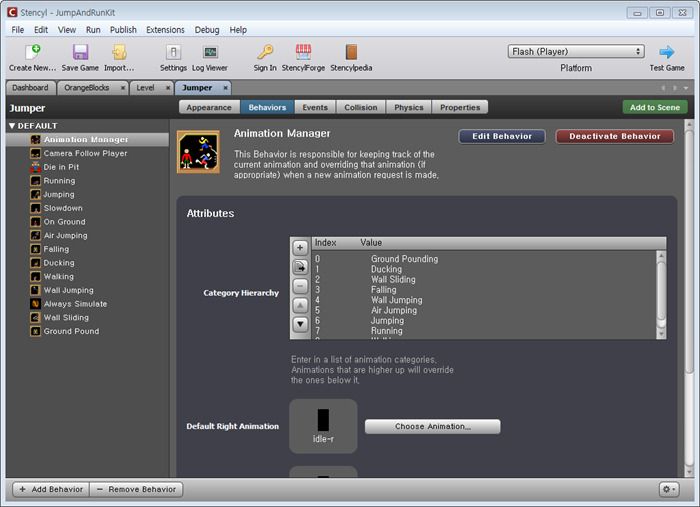Move list item down with arrow button
This screenshot has height=507, width=700.
pos(300,324)
